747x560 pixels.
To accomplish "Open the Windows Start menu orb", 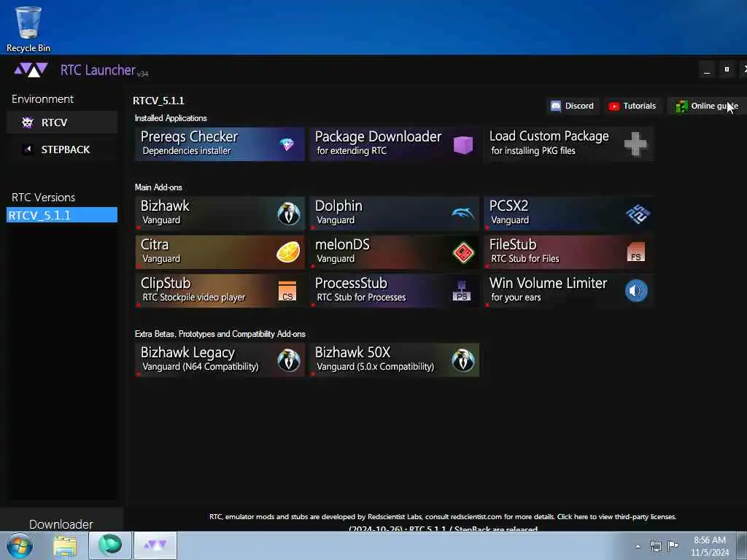I will coord(20,545).
